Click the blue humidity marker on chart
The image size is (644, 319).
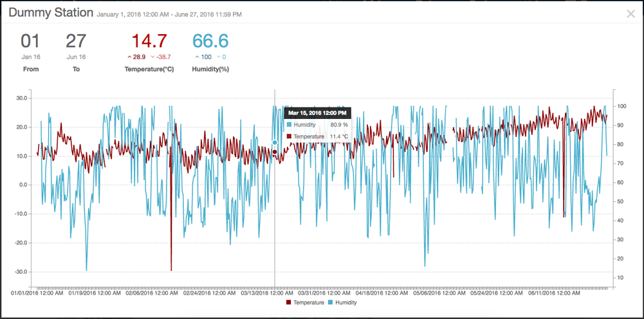tap(275, 143)
